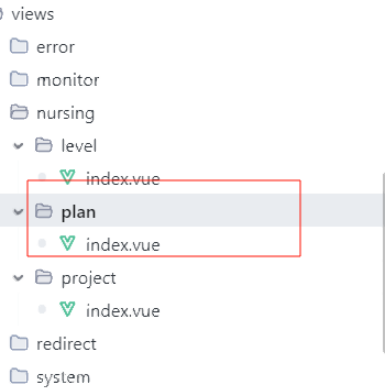This screenshot has width=385, height=388.
Task: Click the project folder icon
Action: click(x=44, y=277)
